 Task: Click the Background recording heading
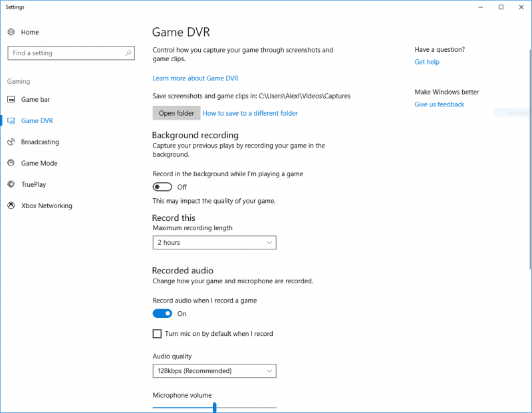tap(195, 135)
